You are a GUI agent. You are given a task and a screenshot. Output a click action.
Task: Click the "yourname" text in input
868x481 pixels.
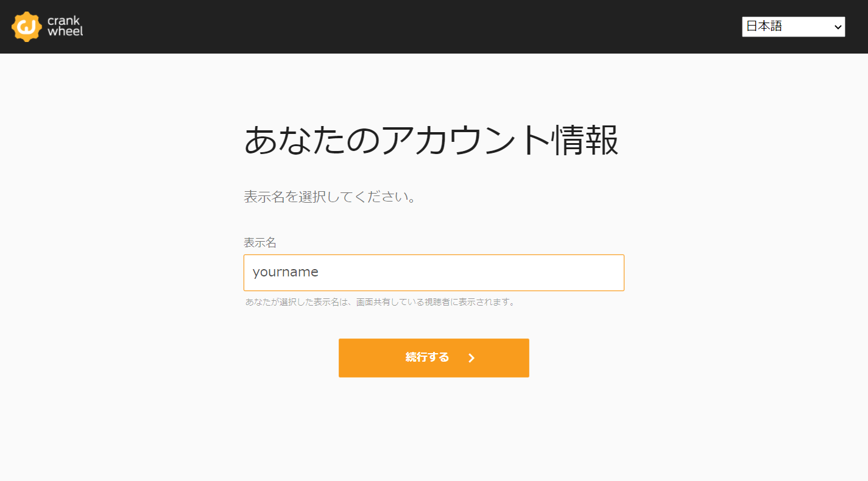(x=285, y=272)
